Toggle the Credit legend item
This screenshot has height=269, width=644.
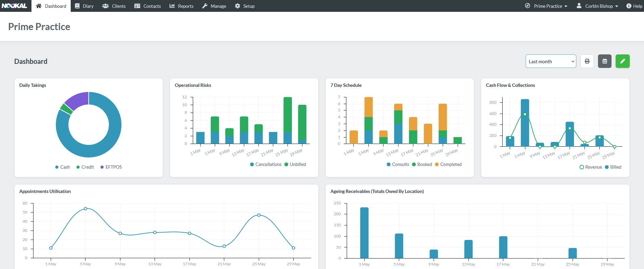coord(85,167)
